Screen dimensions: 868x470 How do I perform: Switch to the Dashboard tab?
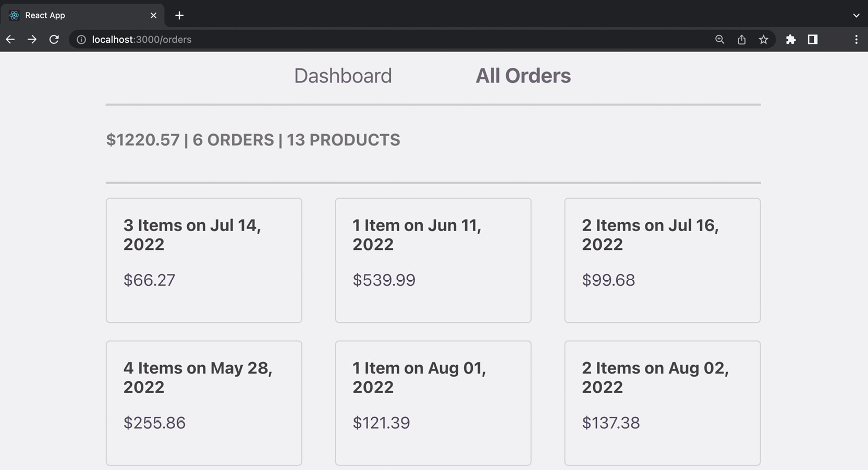(x=343, y=76)
